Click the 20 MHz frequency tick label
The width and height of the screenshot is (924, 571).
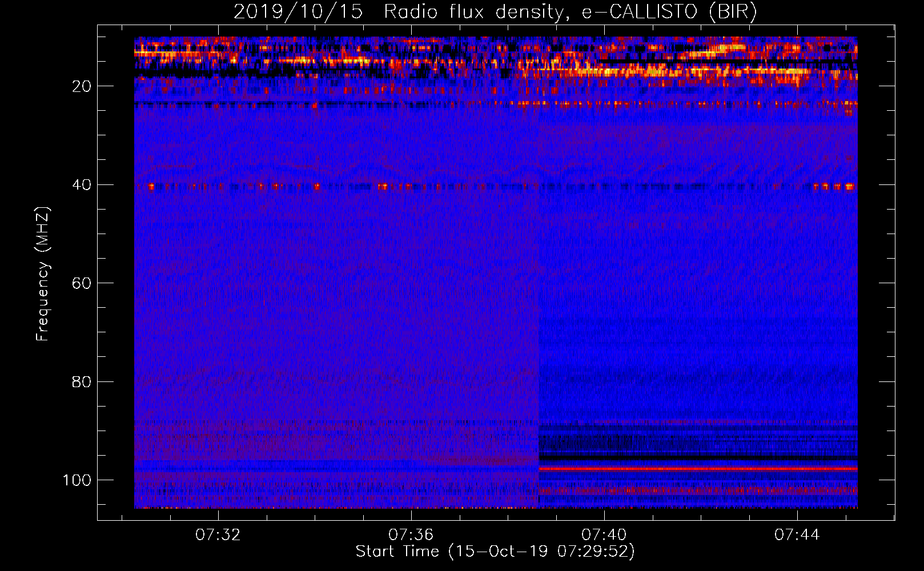[x=82, y=86]
